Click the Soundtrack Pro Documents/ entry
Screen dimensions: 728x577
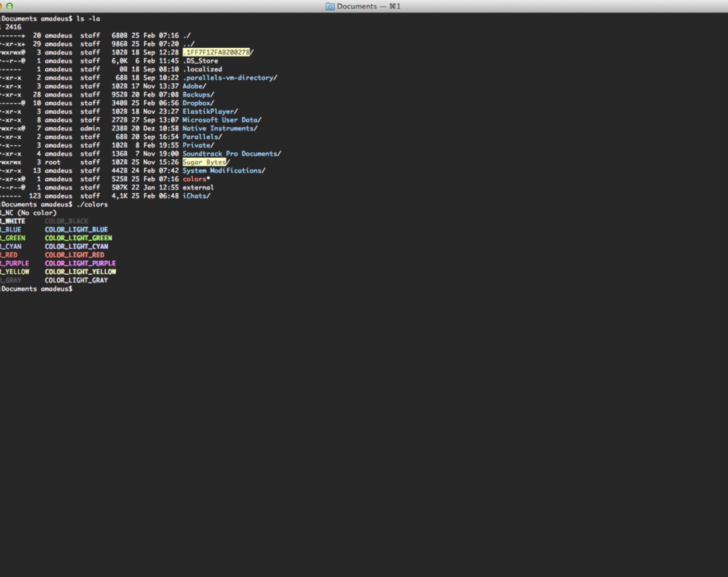pyautogui.click(x=232, y=154)
